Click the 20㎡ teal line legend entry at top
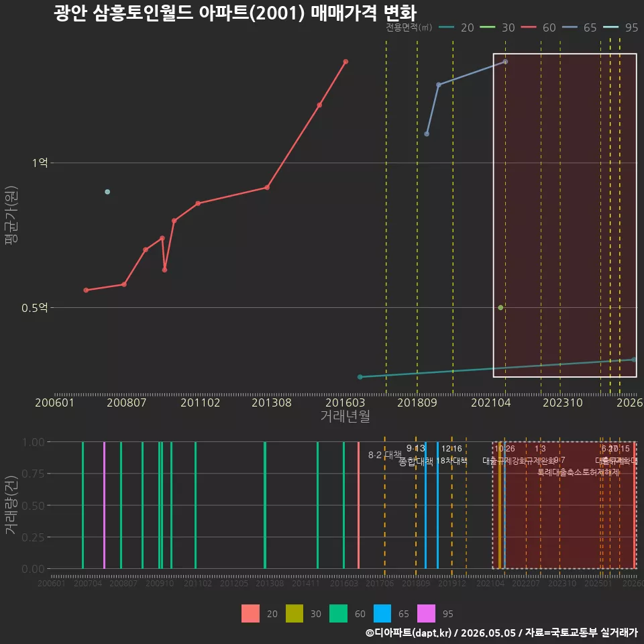This screenshot has height=644, width=644. pyautogui.click(x=456, y=28)
